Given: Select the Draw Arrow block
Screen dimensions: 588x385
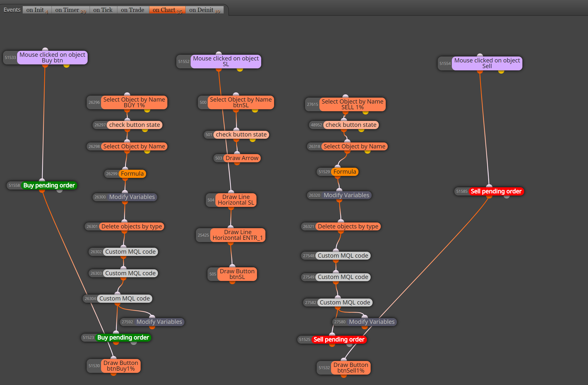Looking at the screenshot, I should (x=242, y=158).
